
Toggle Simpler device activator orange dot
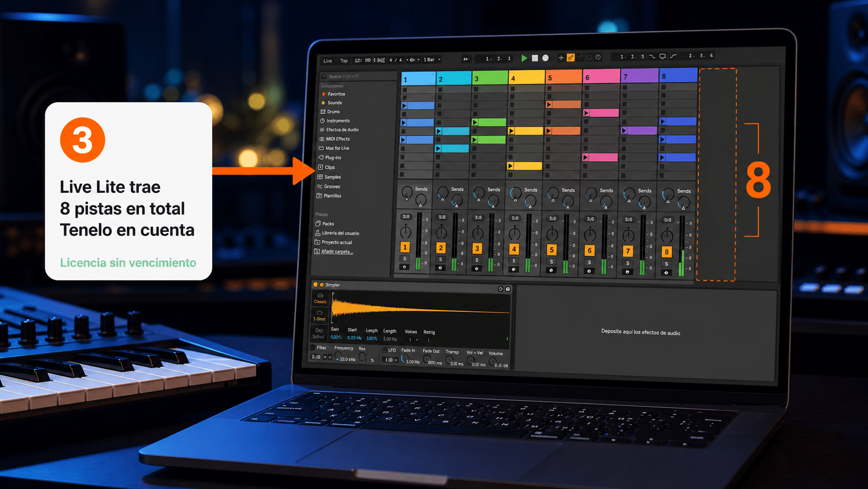pos(315,285)
